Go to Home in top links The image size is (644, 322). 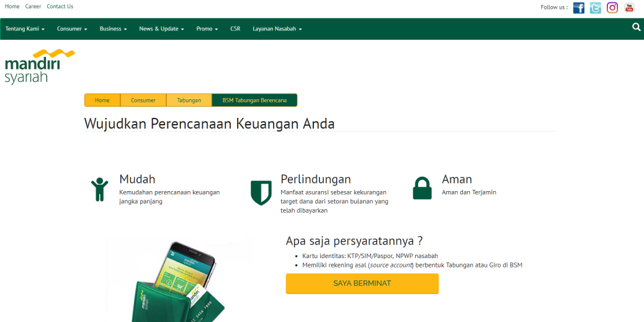[x=12, y=7]
